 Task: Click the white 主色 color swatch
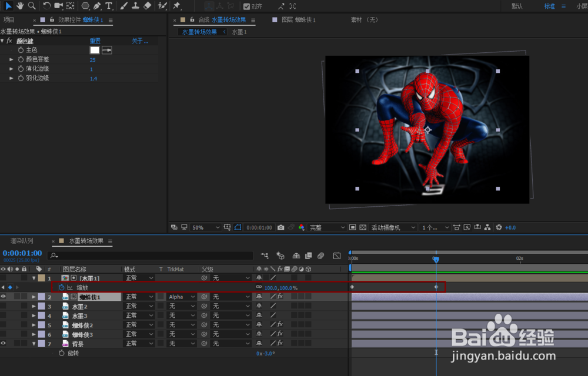[95, 50]
